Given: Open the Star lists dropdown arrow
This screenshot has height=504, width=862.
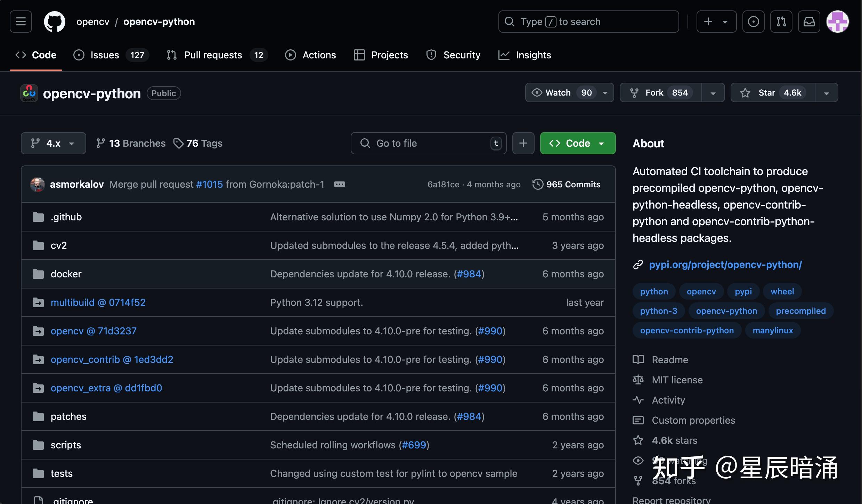Looking at the screenshot, I should tap(826, 93).
